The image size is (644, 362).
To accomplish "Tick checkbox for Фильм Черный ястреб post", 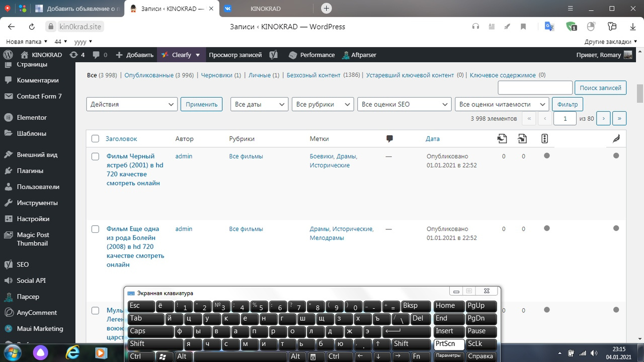I will click(x=95, y=156).
